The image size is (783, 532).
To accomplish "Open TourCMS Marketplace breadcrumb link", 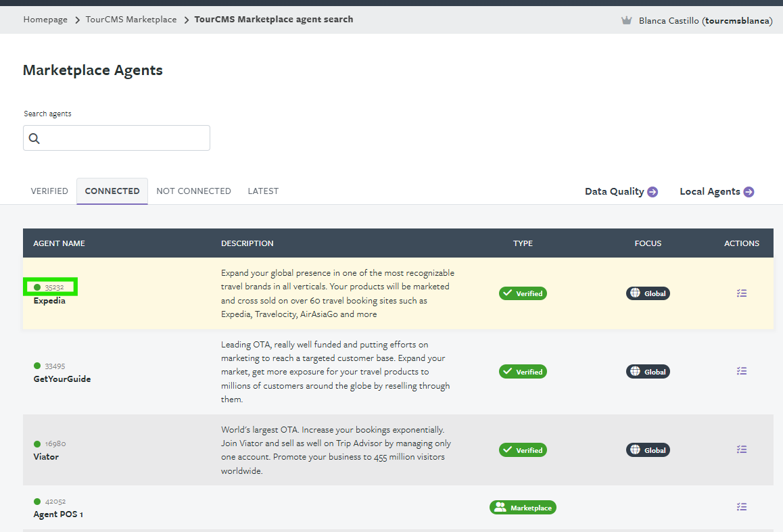I will pyautogui.click(x=131, y=20).
